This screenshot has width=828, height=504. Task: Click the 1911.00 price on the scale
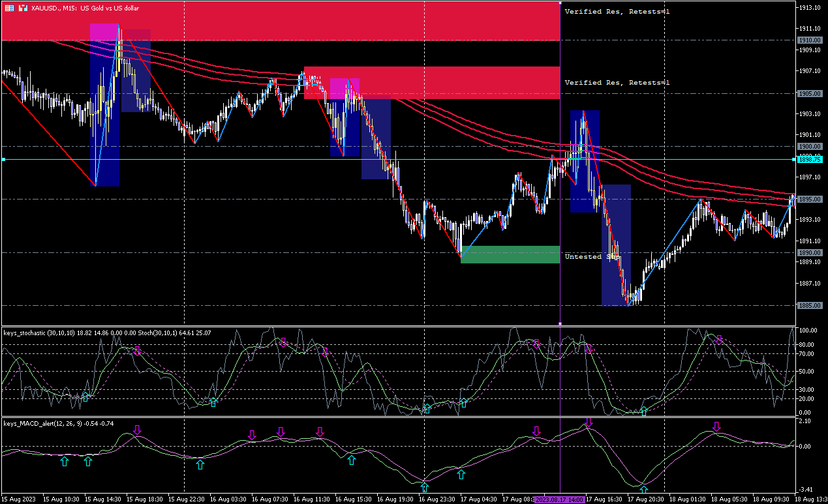point(810,29)
